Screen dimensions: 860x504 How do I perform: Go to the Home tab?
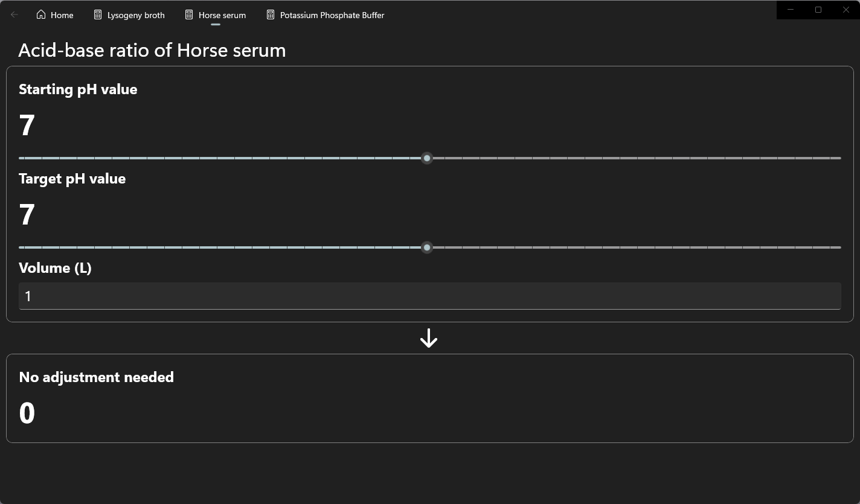(62, 15)
